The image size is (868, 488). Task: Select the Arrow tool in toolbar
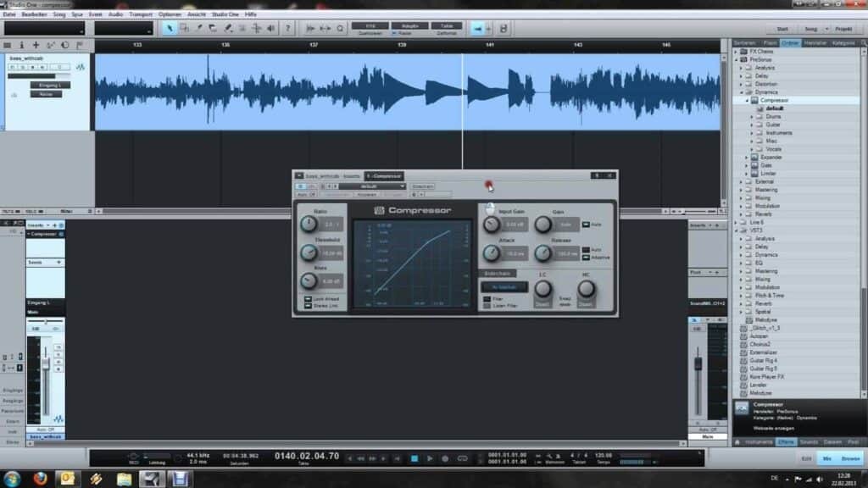[170, 28]
